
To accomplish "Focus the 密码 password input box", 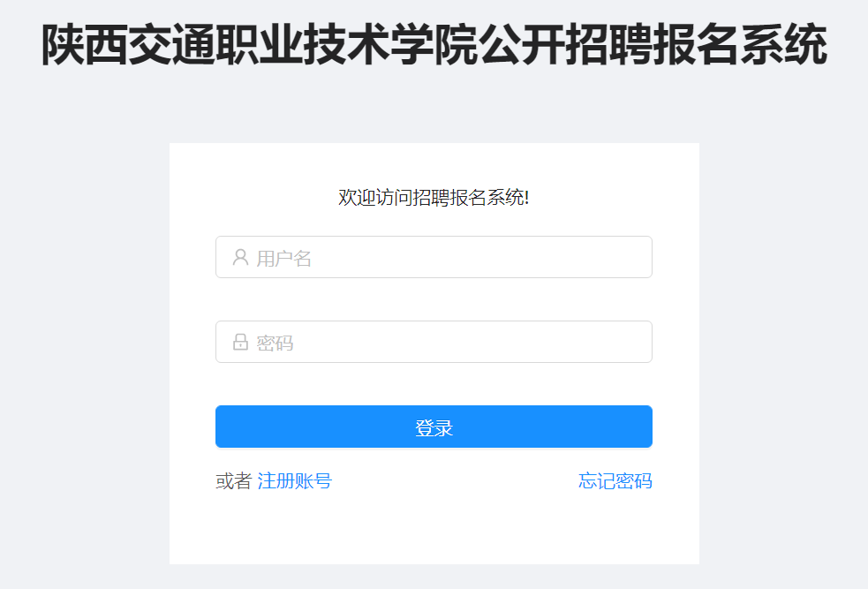I will pyautogui.click(x=434, y=342).
